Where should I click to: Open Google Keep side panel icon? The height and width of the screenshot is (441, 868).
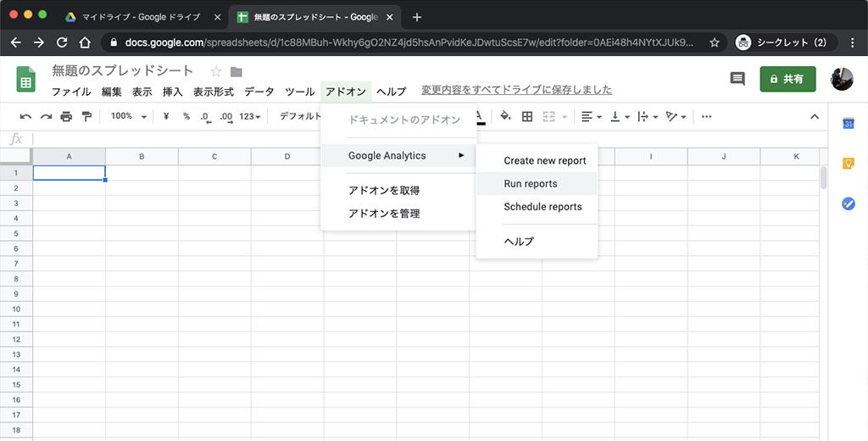coord(848,164)
